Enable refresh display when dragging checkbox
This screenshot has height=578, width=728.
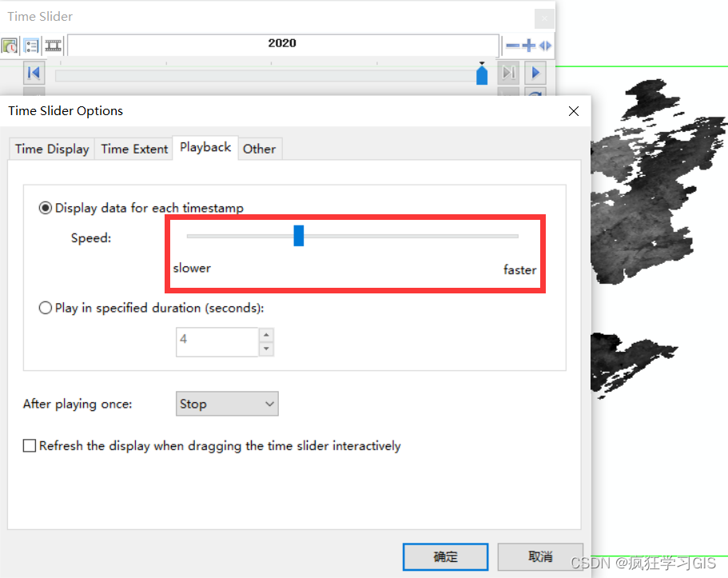click(30, 445)
